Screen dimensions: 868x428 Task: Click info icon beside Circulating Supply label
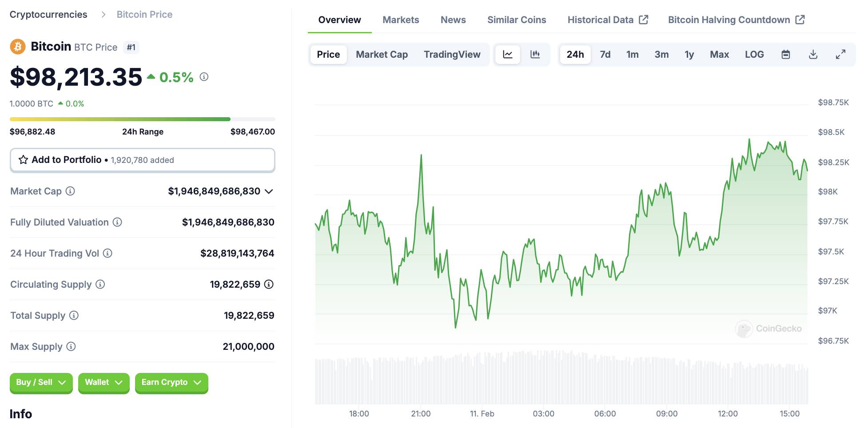100,284
